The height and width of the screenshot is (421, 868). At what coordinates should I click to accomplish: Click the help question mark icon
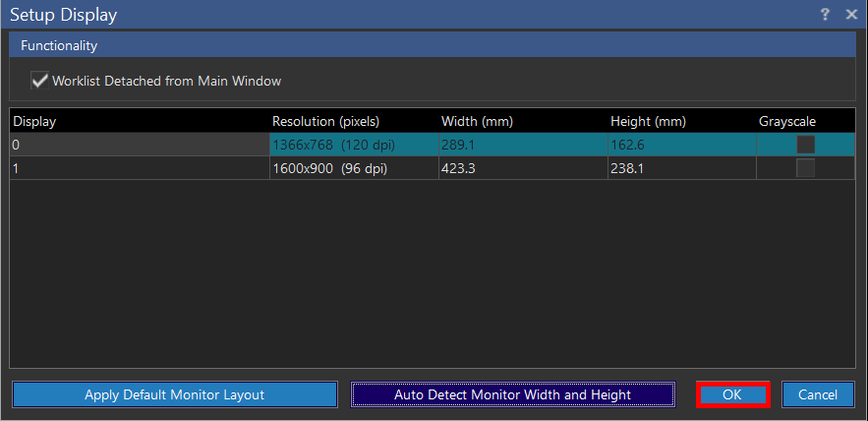[x=825, y=15]
